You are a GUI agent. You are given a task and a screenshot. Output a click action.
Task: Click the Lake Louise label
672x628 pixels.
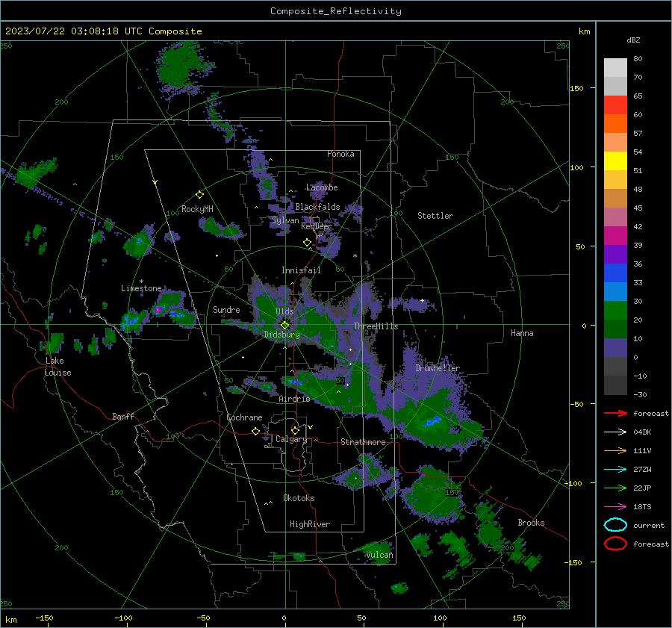pos(57,367)
